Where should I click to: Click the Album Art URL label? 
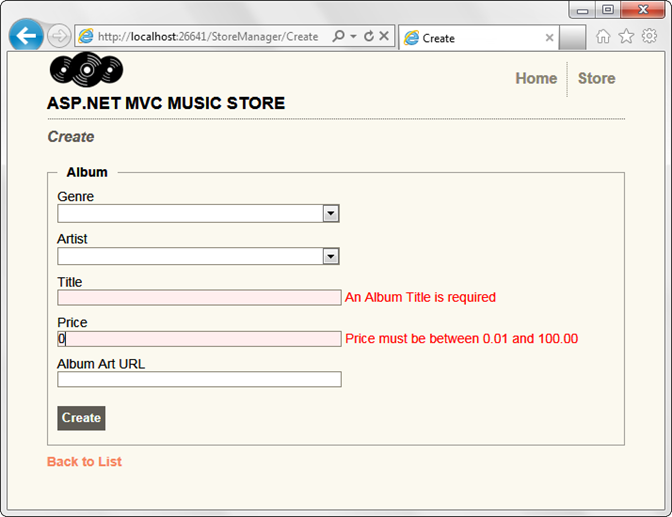coord(101,364)
